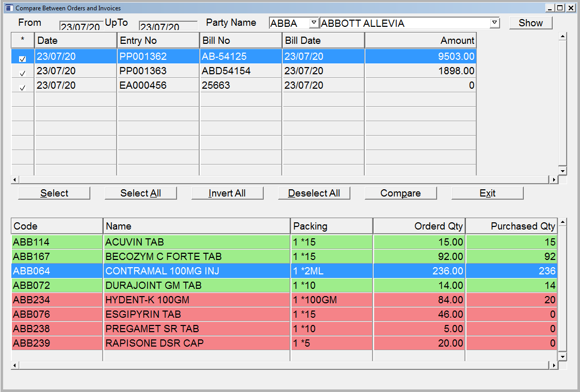Viewport: 580px width, 392px height.
Task: Click invoice grid scroll right arrow
Action: click(554, 179)
